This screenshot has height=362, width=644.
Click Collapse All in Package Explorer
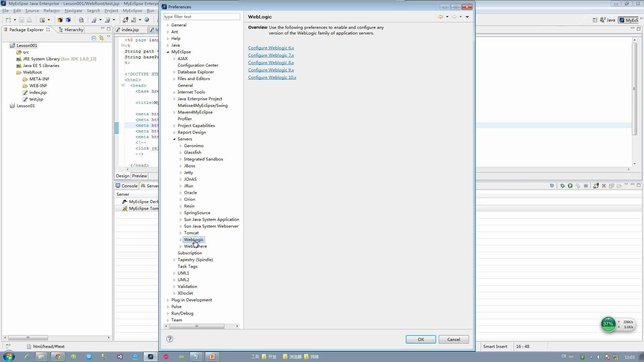point(94,38)
